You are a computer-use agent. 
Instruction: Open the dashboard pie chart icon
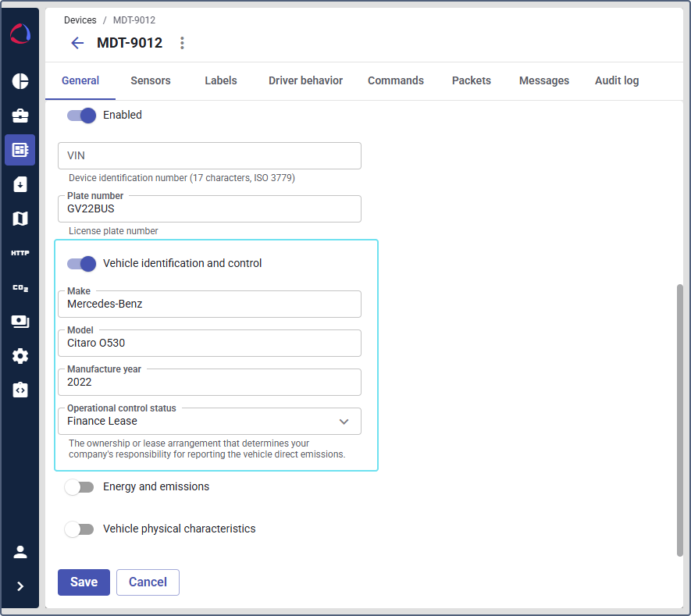tap(20, 81)
